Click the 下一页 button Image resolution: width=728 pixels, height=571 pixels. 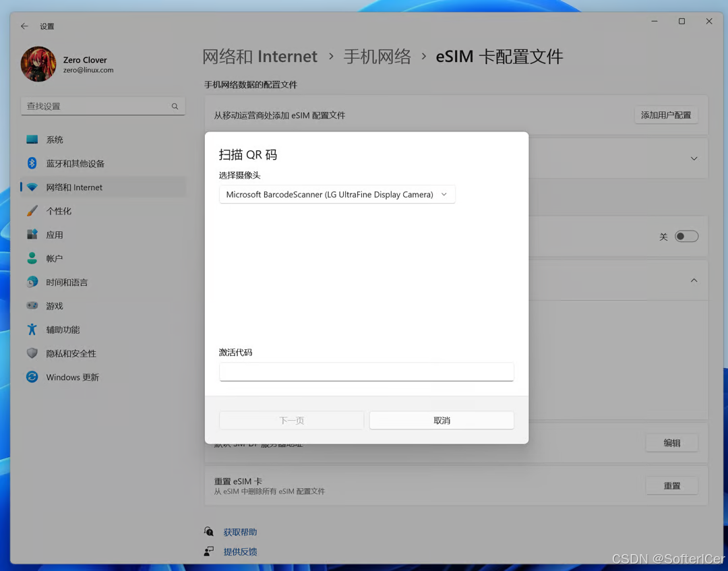(x=292, y=420)
